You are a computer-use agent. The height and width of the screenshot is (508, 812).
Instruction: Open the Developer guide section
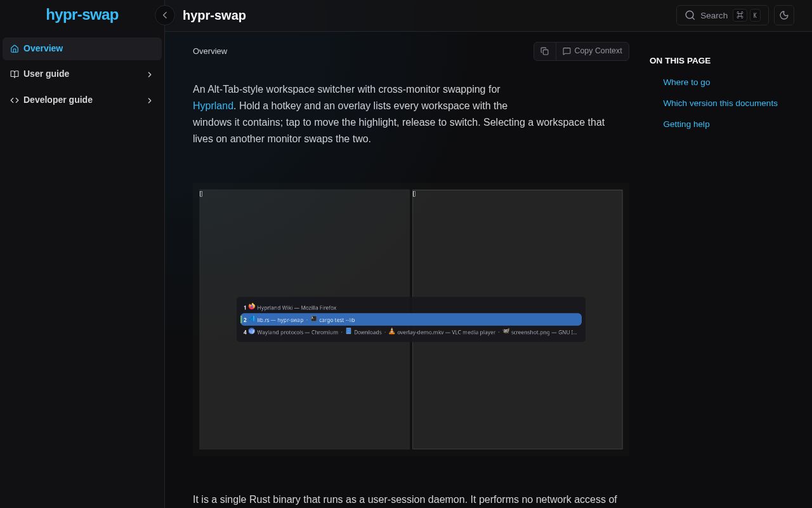pyautogui.click(x=82, y=100)
